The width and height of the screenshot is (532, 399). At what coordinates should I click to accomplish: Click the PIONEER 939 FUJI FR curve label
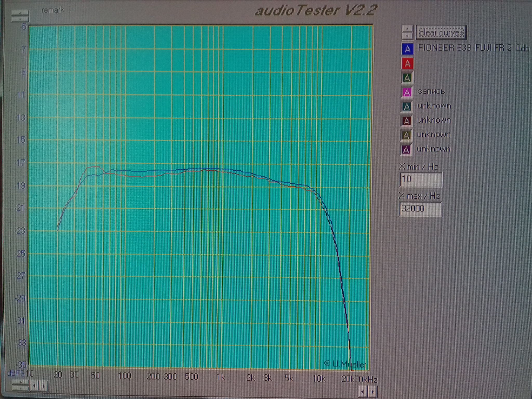[x=473, y=48]
